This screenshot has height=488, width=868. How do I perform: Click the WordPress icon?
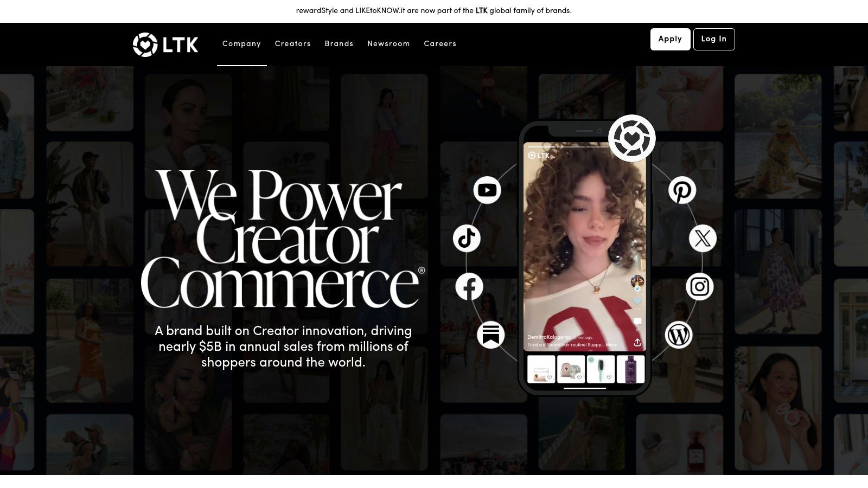[679, 335]
